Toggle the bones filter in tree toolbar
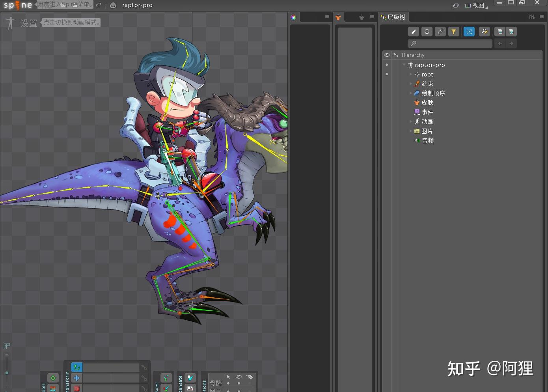This screenshot has width=548, height=392. 414,32
